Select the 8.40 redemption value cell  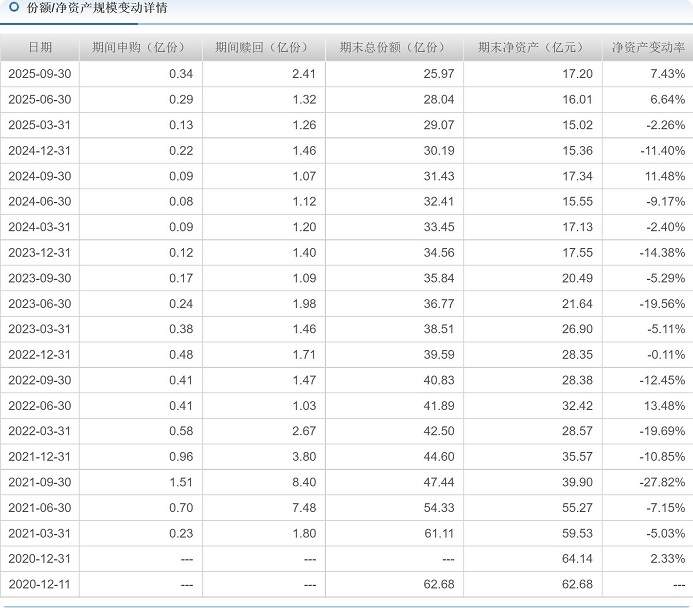click(x=303, y=482)
